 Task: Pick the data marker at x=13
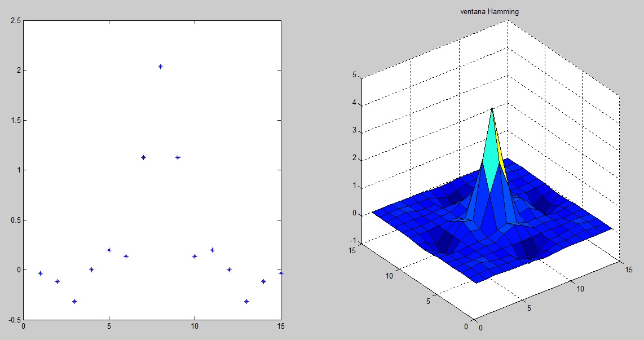246,301
